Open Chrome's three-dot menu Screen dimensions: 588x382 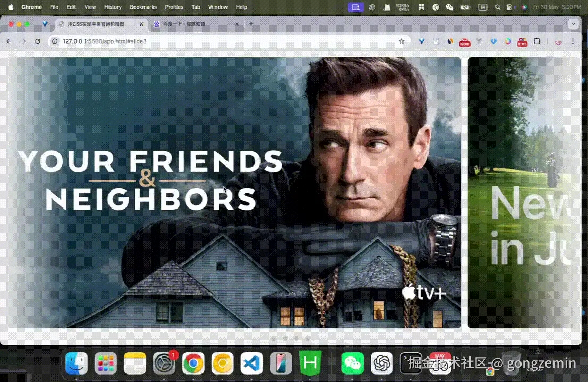pos(573,41)
